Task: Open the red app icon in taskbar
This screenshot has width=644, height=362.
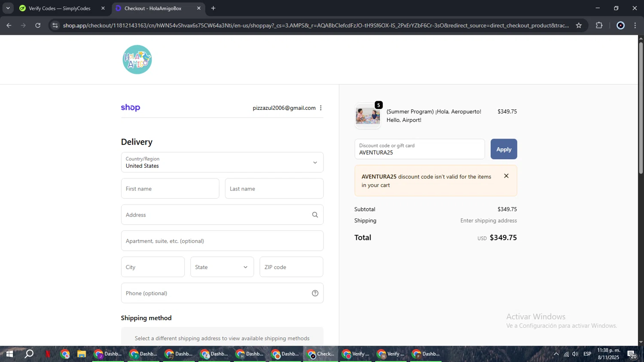Action: click(x=48, y=354)
